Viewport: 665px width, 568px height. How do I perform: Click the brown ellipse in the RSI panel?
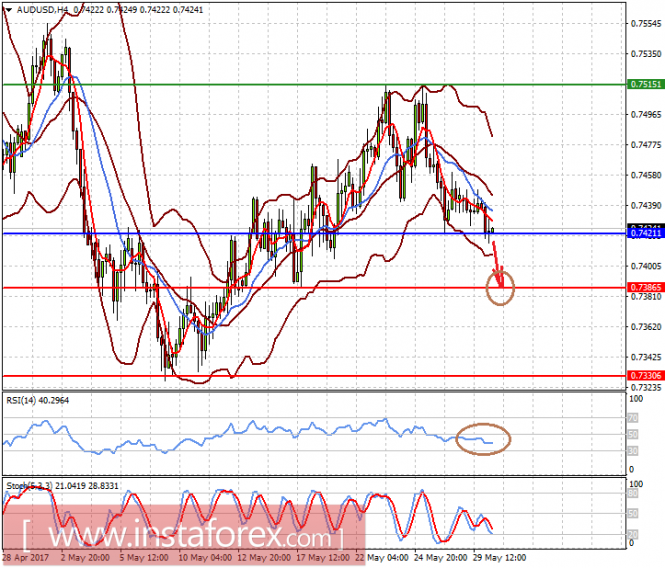tap(483, 438)
